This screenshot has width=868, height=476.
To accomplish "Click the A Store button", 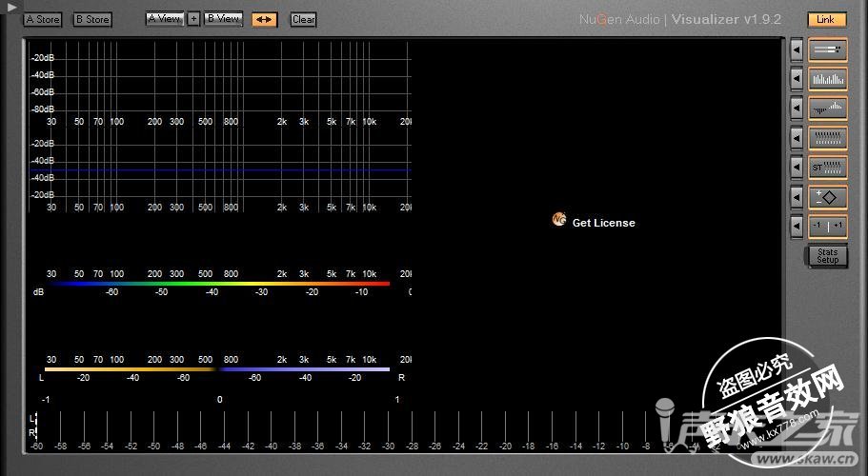I will pyautogui.click(x=43, y=19).
